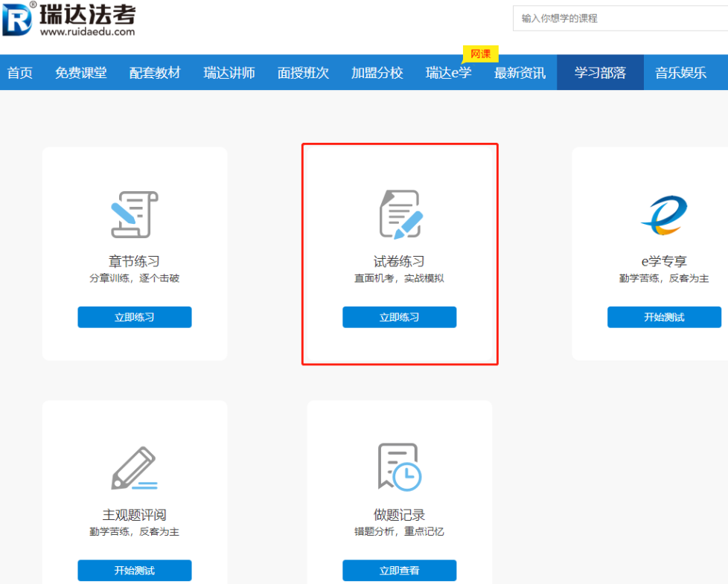Click 开始测试 under e学专享
Screen dimensions: 728x584
pyautogui.click(x=665, y=317)
